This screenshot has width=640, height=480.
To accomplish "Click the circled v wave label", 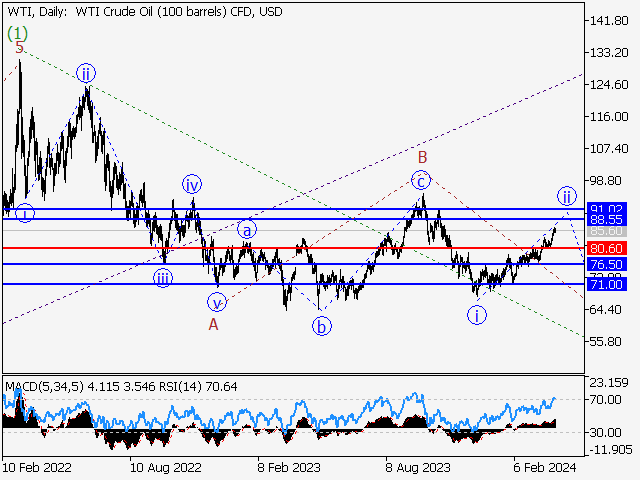I will [217, 303].
